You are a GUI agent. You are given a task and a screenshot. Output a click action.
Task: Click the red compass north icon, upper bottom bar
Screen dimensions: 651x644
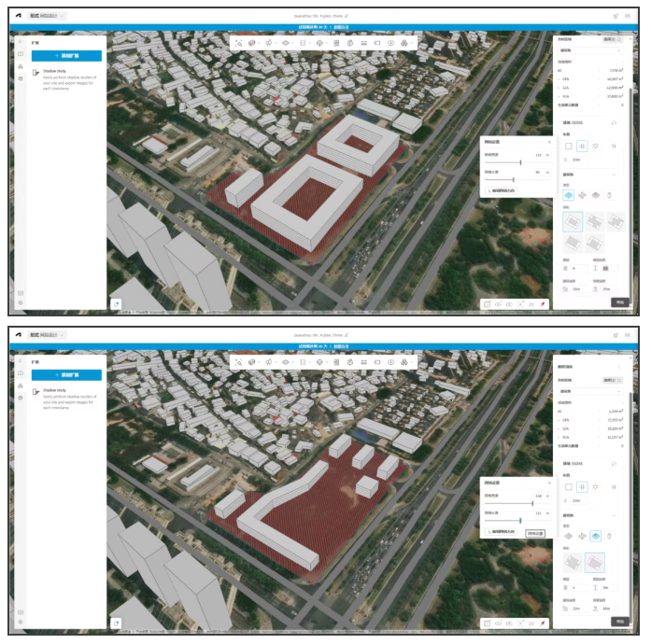point(543,304)
